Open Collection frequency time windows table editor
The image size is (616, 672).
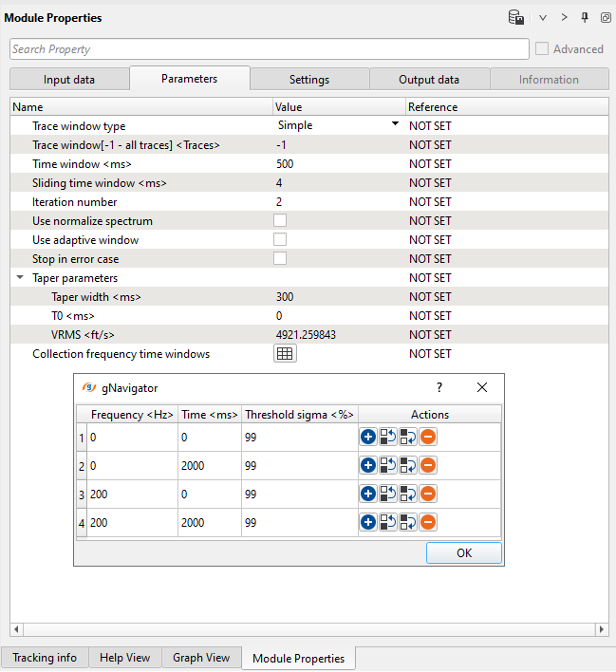(x=285, y=354)
